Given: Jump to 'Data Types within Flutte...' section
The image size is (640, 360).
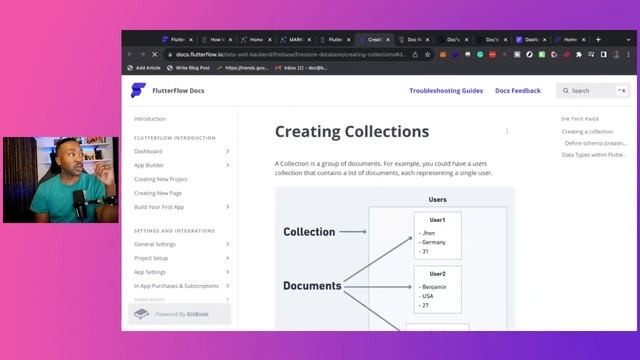Looking at the screenshot, I should (x=594, y=155).
